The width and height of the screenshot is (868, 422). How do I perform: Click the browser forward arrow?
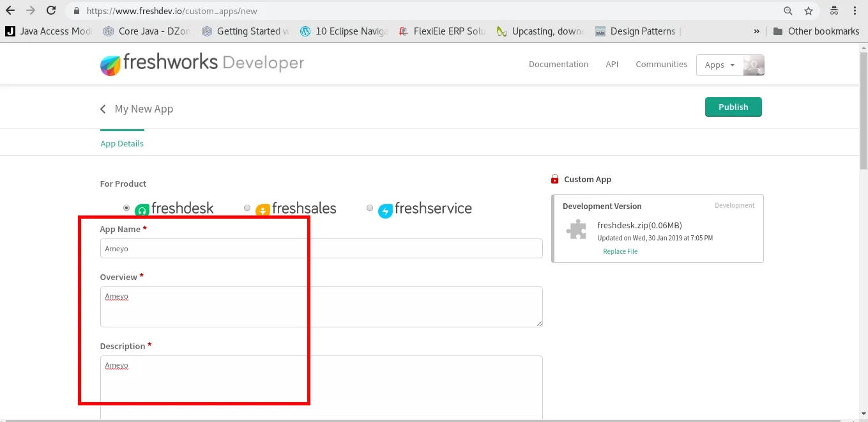31,11
